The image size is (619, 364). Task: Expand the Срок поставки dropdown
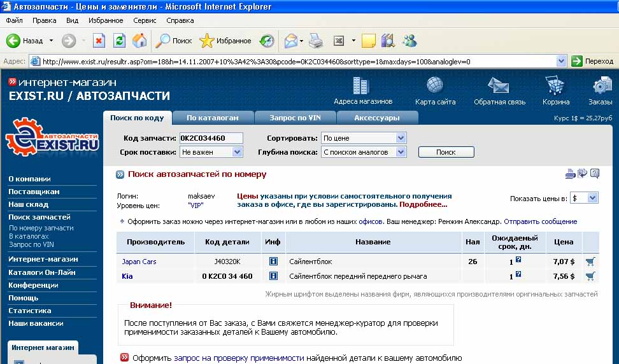(238, 152)
